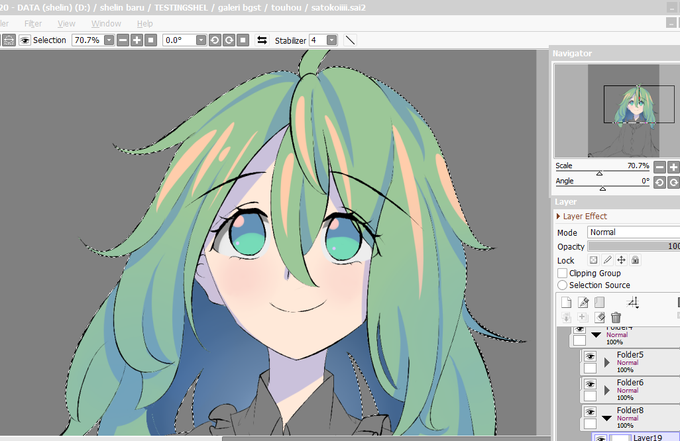
Task: Zoom out with the toolbar minus button
Action: click(123, 40)
